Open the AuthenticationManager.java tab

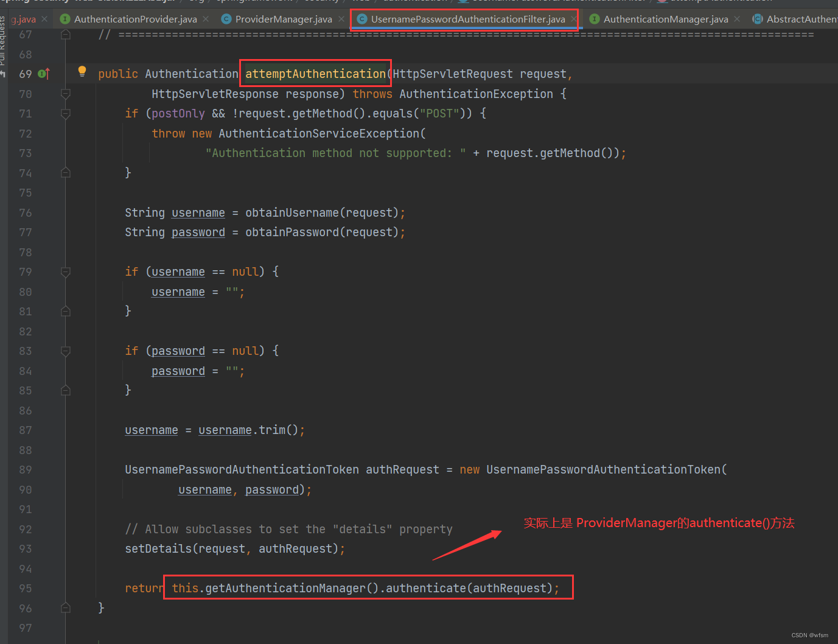tap(666, 19)
